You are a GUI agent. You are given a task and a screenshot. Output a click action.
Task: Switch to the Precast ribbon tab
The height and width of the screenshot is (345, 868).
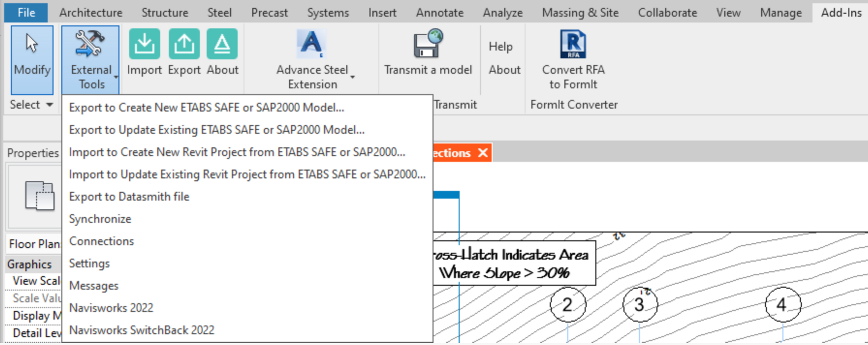coord(269,13)
